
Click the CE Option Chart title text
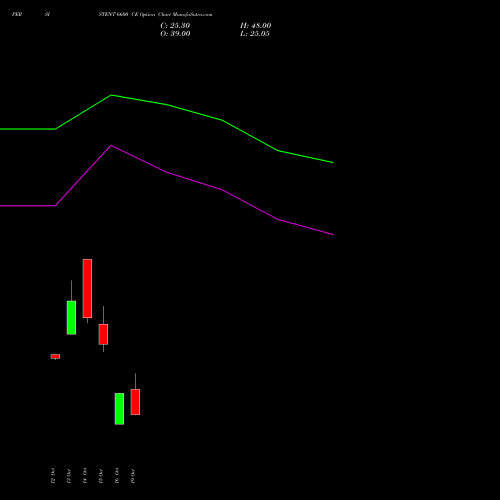155,15
